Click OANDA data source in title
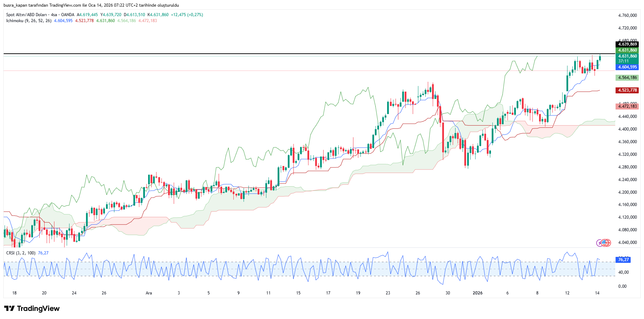Viewport: 644px width, 319px height. (68, 15)
